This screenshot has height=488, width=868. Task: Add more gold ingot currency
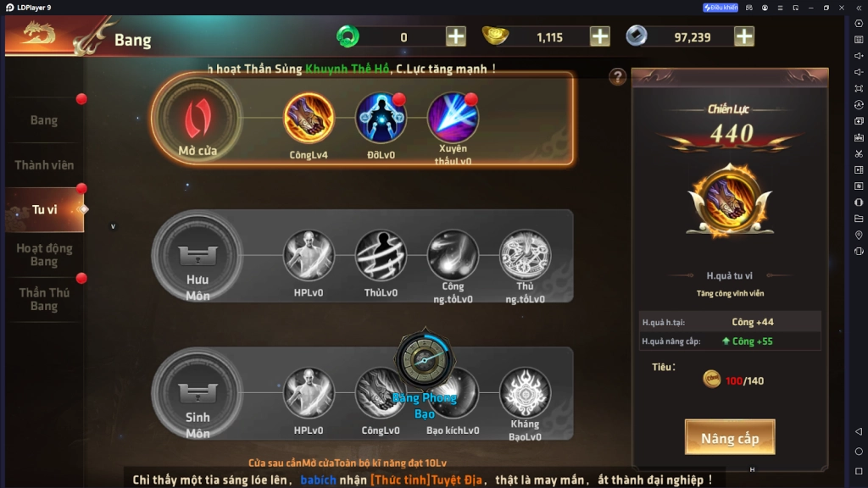tap(599, 37)
